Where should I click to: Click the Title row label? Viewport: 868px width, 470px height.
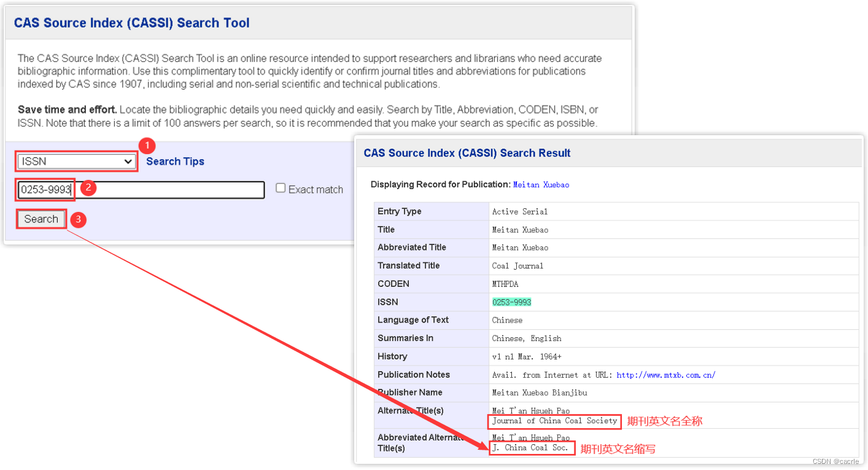(386, 229)
